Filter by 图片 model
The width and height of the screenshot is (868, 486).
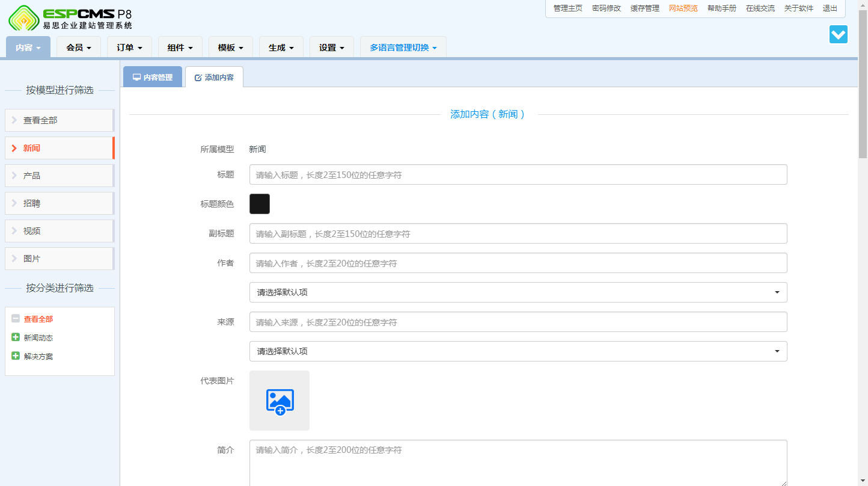pos(60,259)
